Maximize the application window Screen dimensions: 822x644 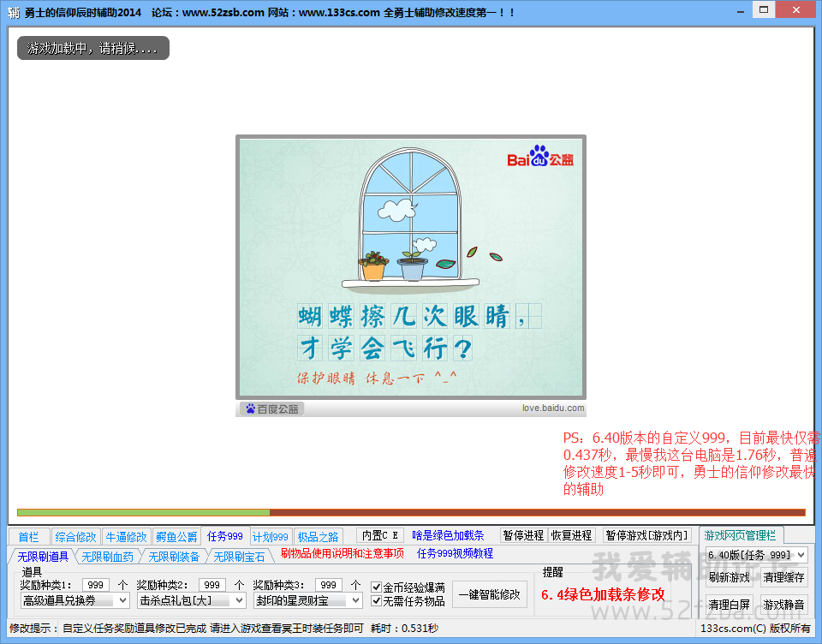[x=764, y=10]
